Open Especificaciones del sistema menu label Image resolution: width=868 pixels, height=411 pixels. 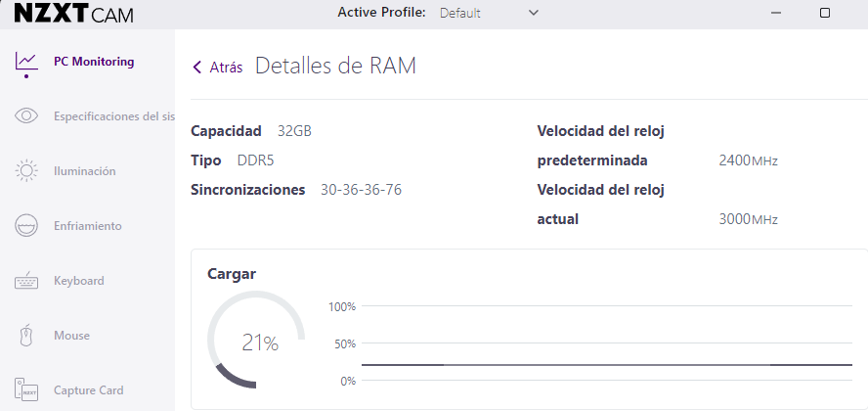tap(114, 116)
